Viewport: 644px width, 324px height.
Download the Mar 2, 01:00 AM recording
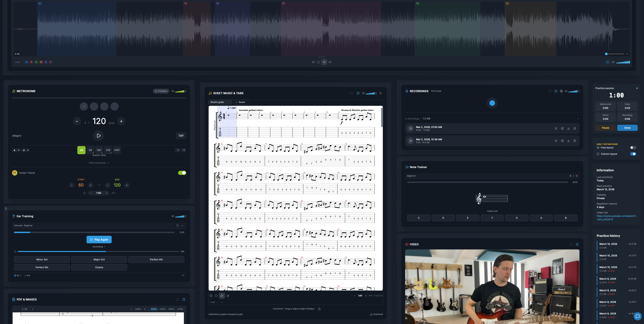[x=569, y=128]
